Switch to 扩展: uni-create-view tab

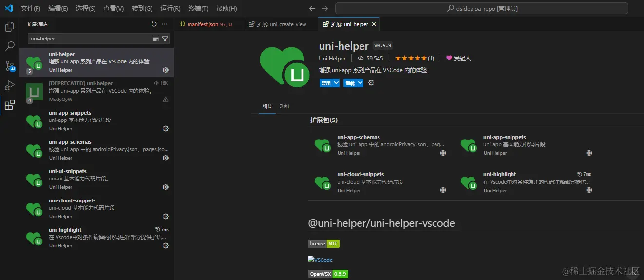pos(280,24)
